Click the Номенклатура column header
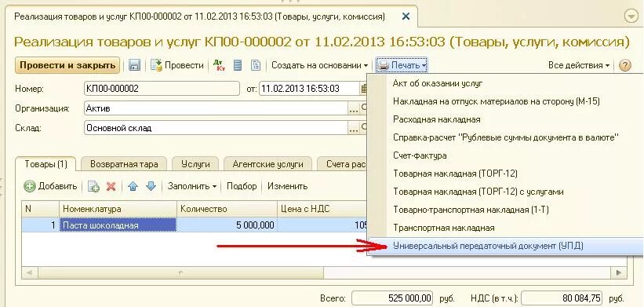Screen dimensions: 644x307 tap(118, 209)
